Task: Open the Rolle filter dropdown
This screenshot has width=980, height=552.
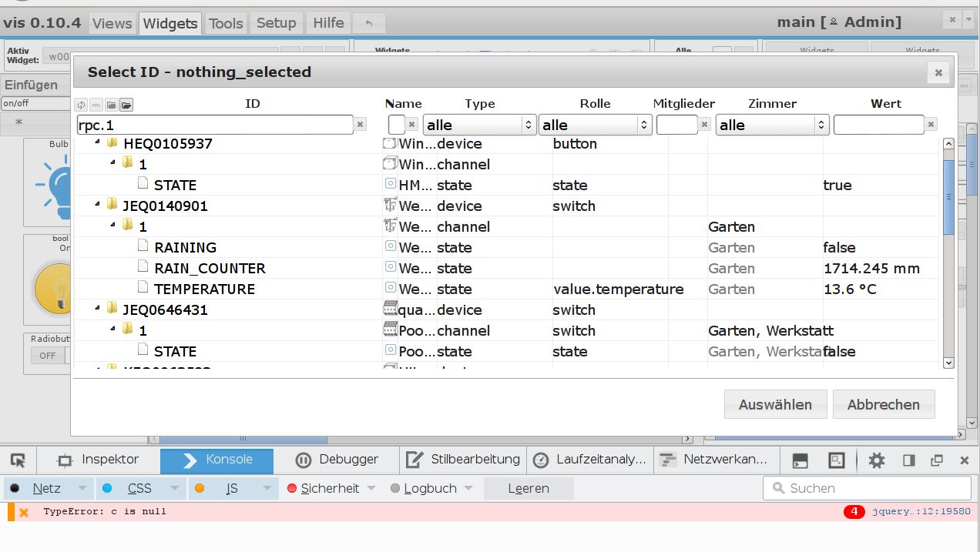Action: 595,125
